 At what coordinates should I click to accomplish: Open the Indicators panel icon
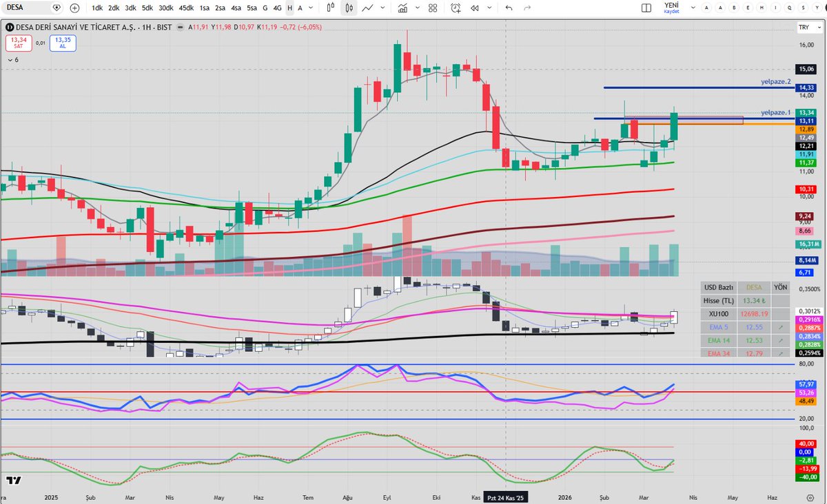click(402, 8)
